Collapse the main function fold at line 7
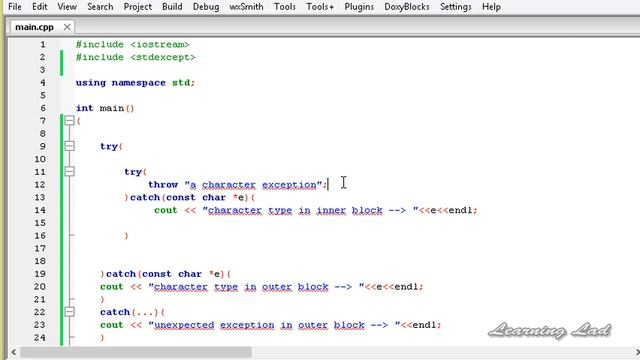Viewport: 640px width, 360px height. tap(69, 120)
